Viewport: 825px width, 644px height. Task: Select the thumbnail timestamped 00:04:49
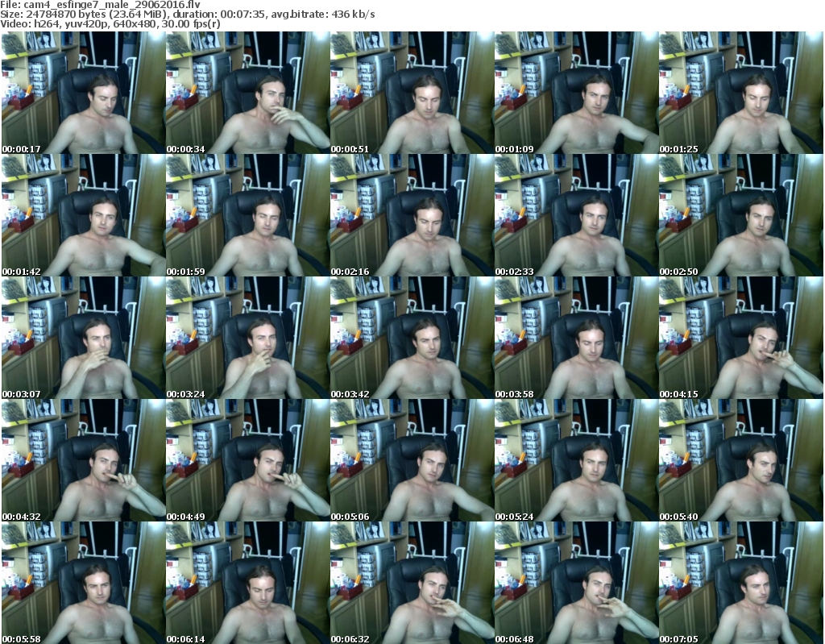pyautogui.click(x=248, y=461)
